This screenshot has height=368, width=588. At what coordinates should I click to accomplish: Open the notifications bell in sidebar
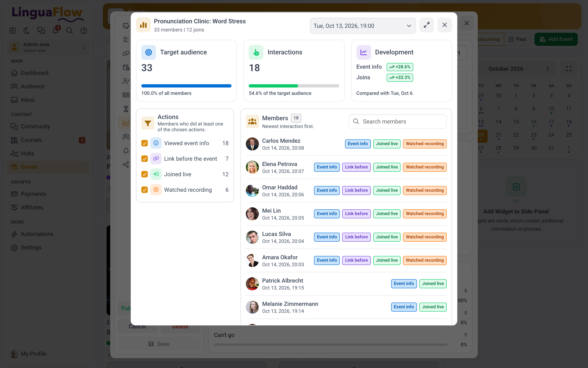point(55,31)
